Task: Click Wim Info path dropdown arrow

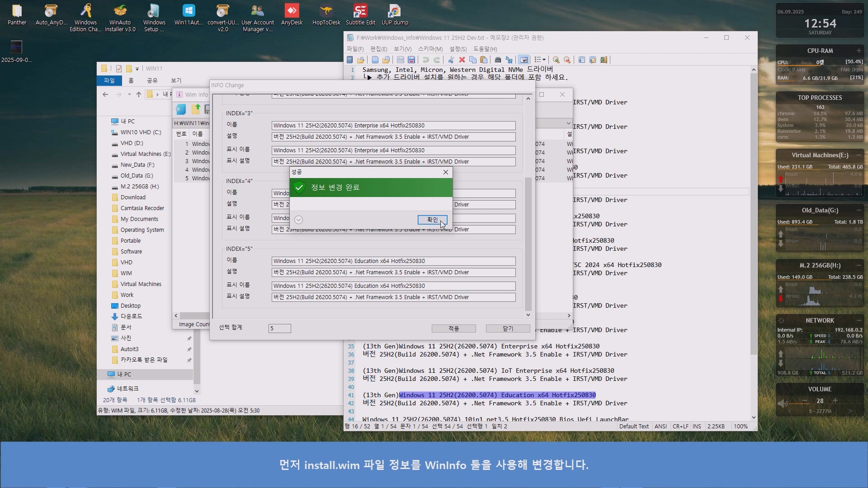Action: tap(568, 123)
